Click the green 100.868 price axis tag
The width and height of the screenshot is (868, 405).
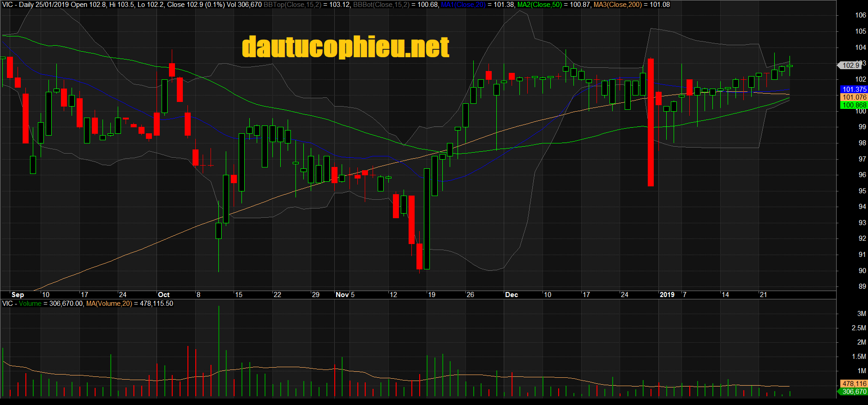point(854,105)
